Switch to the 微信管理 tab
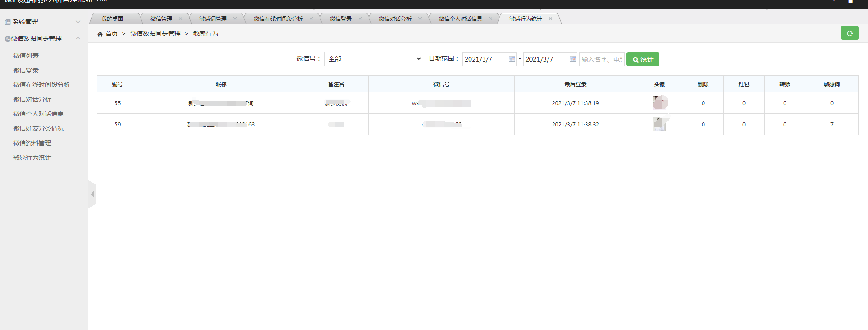This screenshot has height=330, width=868. point(161,19)
